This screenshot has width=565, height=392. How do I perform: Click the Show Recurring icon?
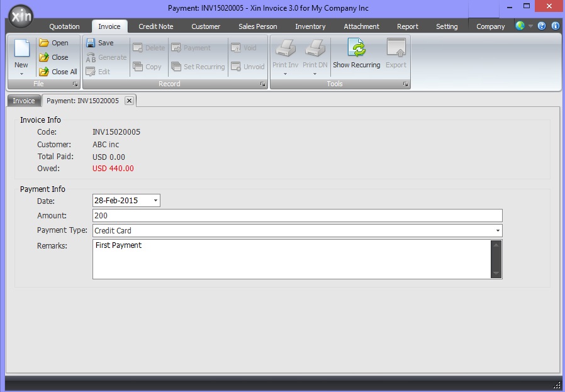pyautogui.click(x=357, y=49)
